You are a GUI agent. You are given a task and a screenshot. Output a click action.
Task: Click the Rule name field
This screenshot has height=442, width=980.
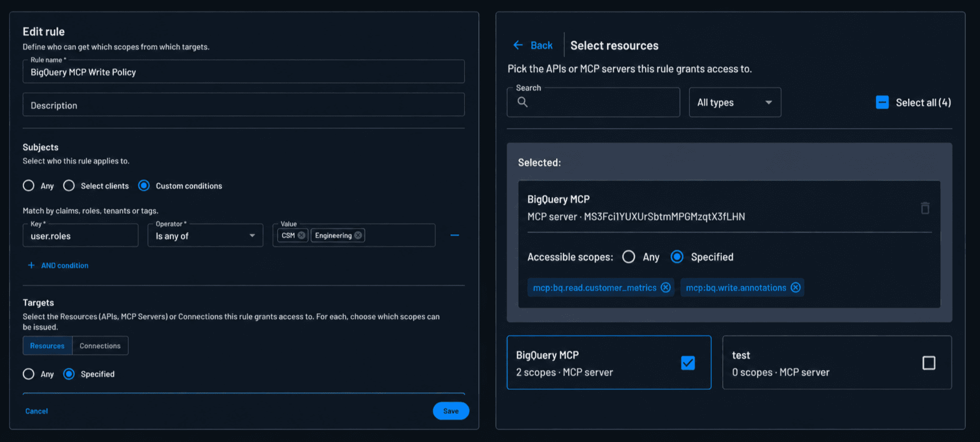pyautogui.click(x=244, y=72)
